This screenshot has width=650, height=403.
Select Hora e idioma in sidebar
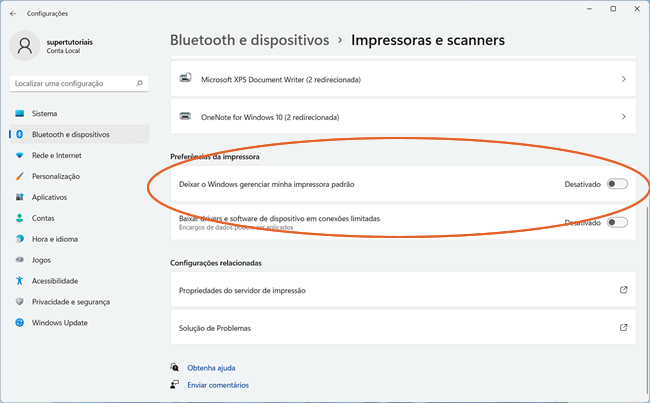pyautogui.click(x=55, y=239)
